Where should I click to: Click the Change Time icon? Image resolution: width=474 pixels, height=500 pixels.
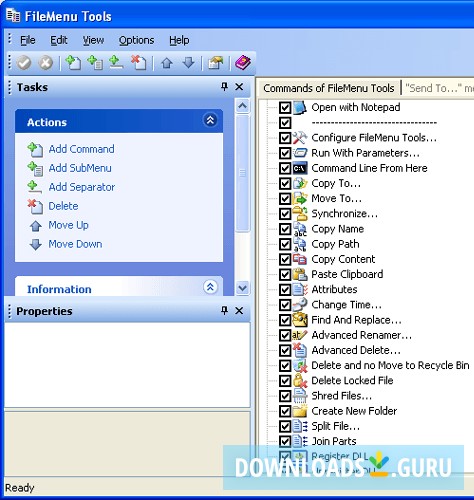coord(300,305)
